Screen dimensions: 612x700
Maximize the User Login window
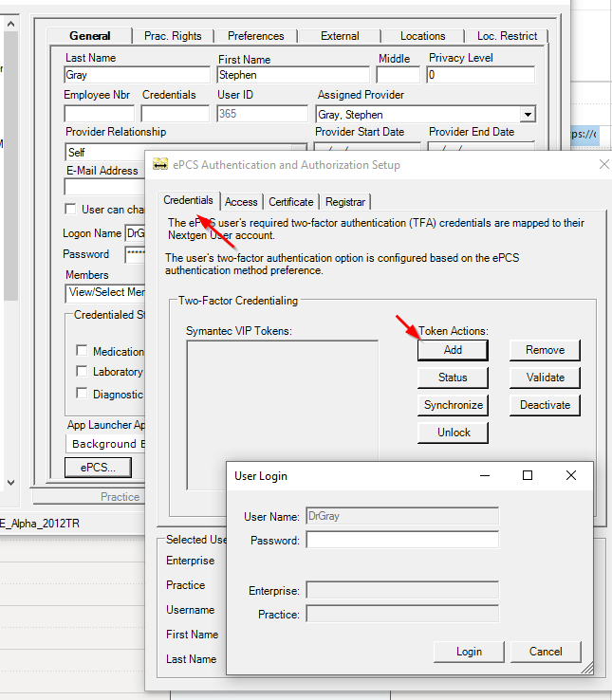pos(528,475)
